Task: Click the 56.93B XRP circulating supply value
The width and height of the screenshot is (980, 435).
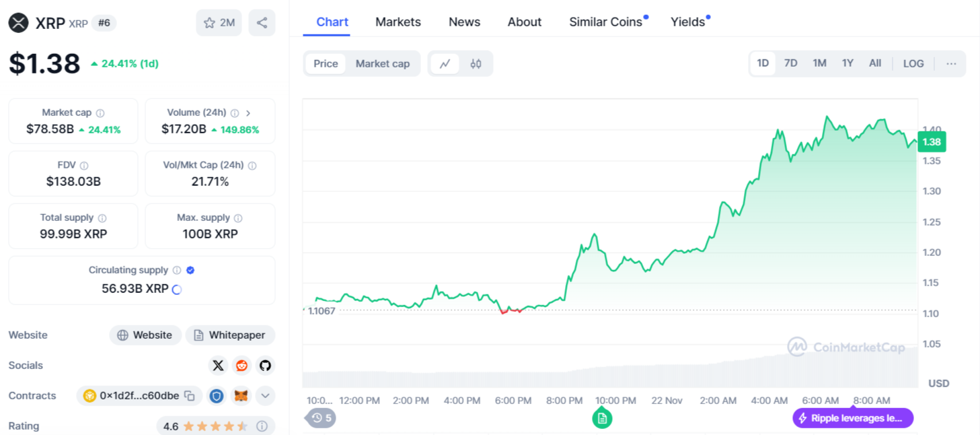Action: point(135,289)
